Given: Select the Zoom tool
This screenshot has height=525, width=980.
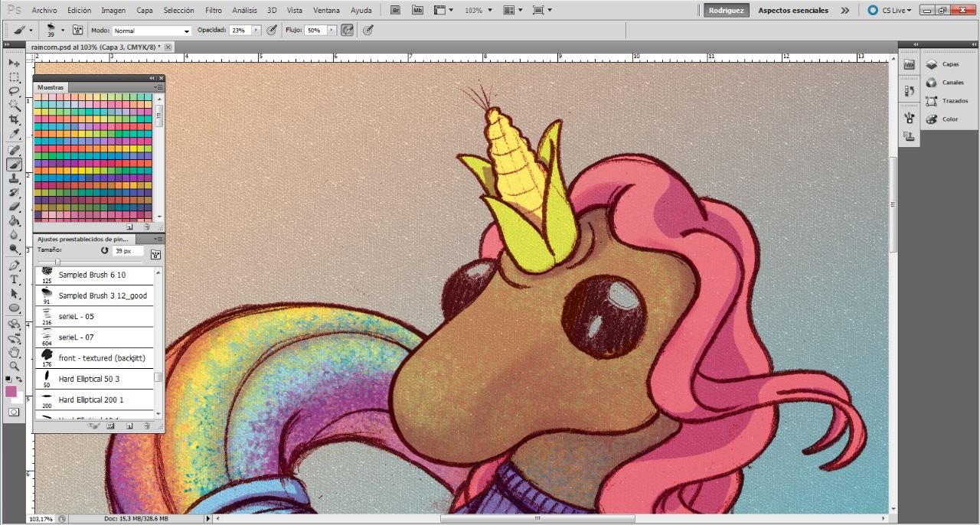Looking at the screenshot, I should pos(14,367).
